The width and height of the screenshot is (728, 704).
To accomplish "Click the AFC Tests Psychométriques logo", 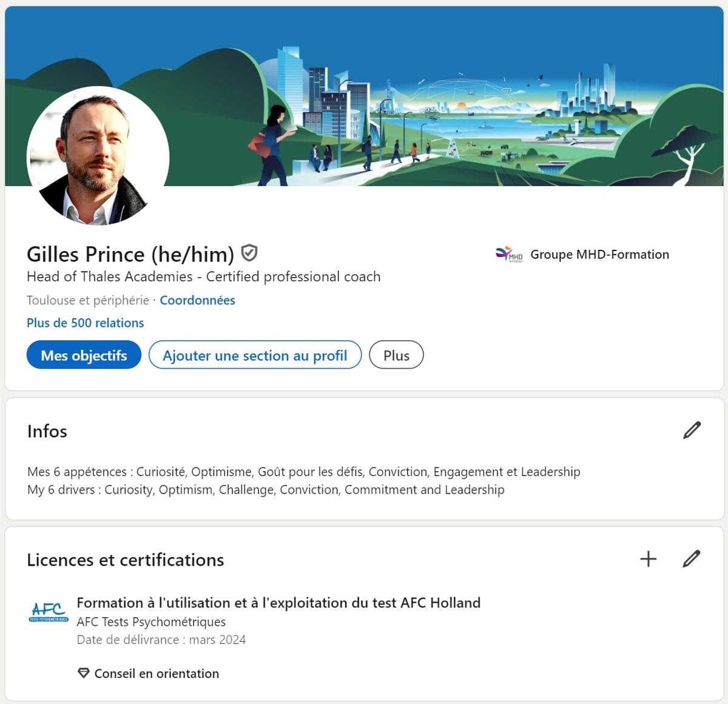I will [x=49, y=611].
